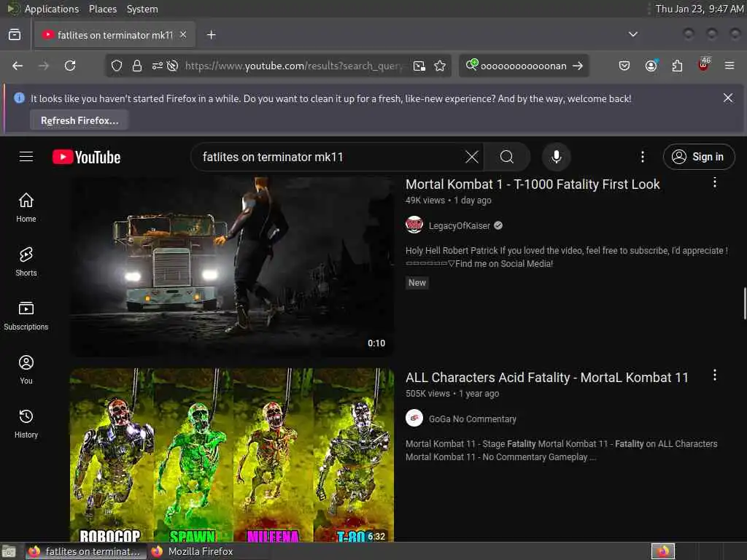Bookmark this page with the star
747x560 pixels.
click(440, 66)
